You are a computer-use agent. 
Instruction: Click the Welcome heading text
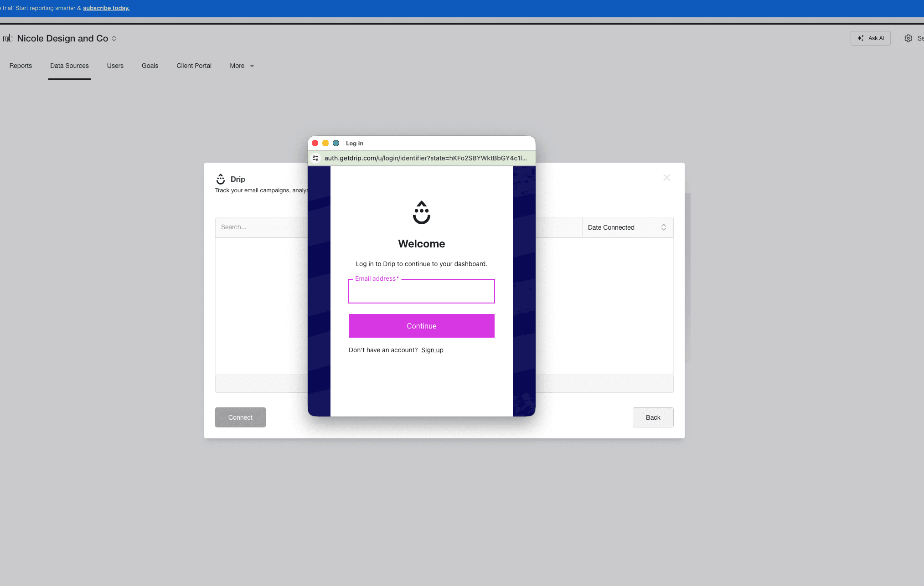[421, 244]
